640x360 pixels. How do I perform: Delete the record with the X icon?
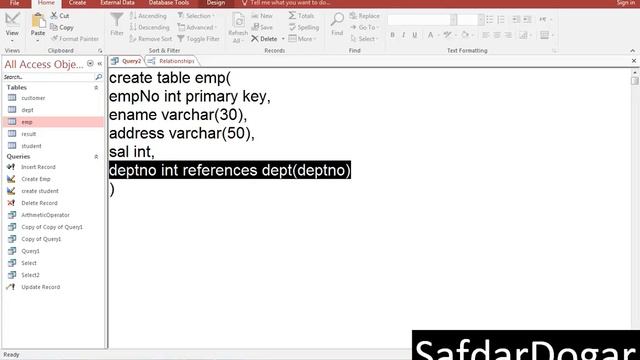coord(264,39)
